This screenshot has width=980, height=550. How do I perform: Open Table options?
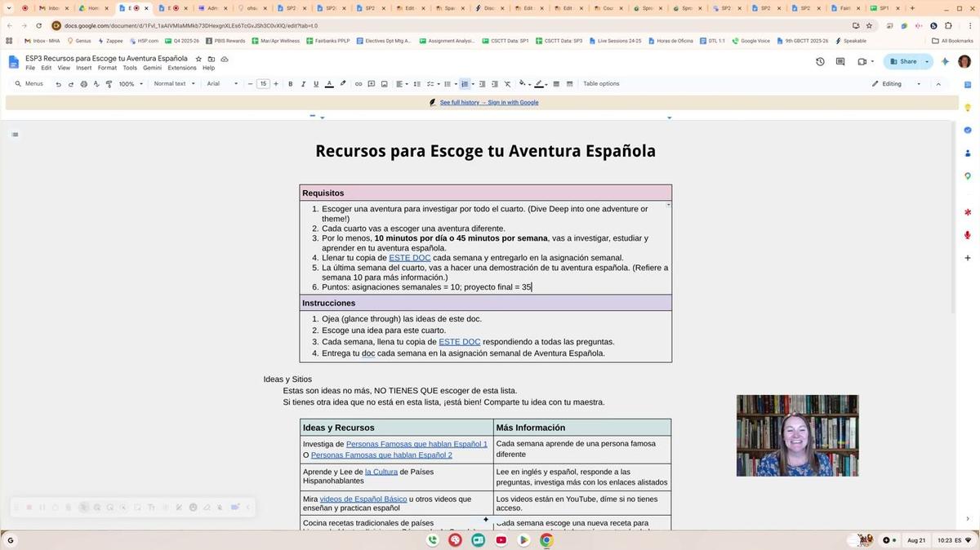[601, 84]
